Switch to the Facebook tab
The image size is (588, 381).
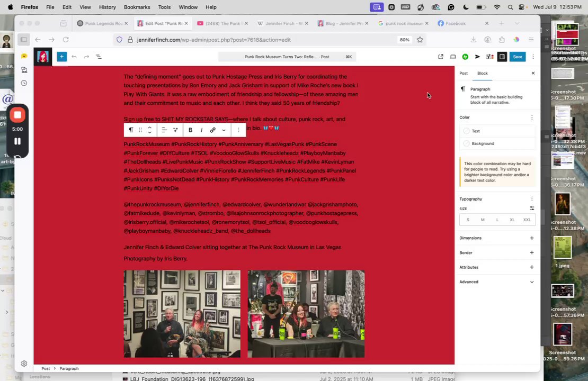(463, 23)
